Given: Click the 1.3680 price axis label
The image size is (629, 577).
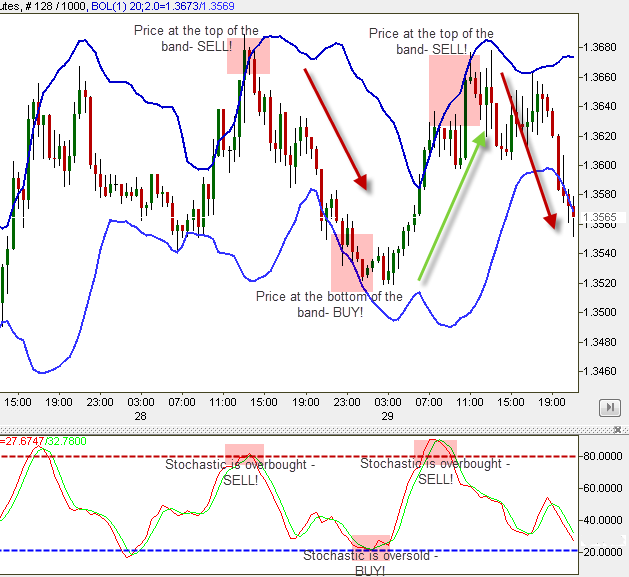Looking at the screenshot, I should pyautogui.click(x=599, y=47).
